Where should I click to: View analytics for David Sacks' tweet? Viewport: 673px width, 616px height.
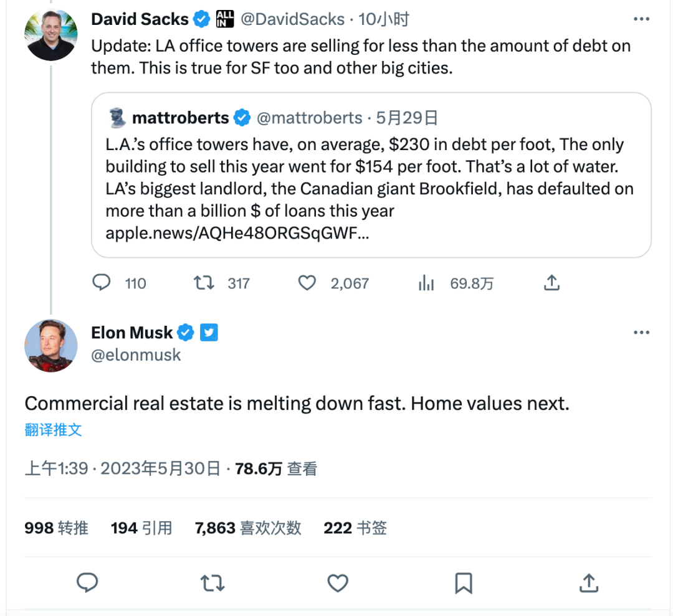426,283
